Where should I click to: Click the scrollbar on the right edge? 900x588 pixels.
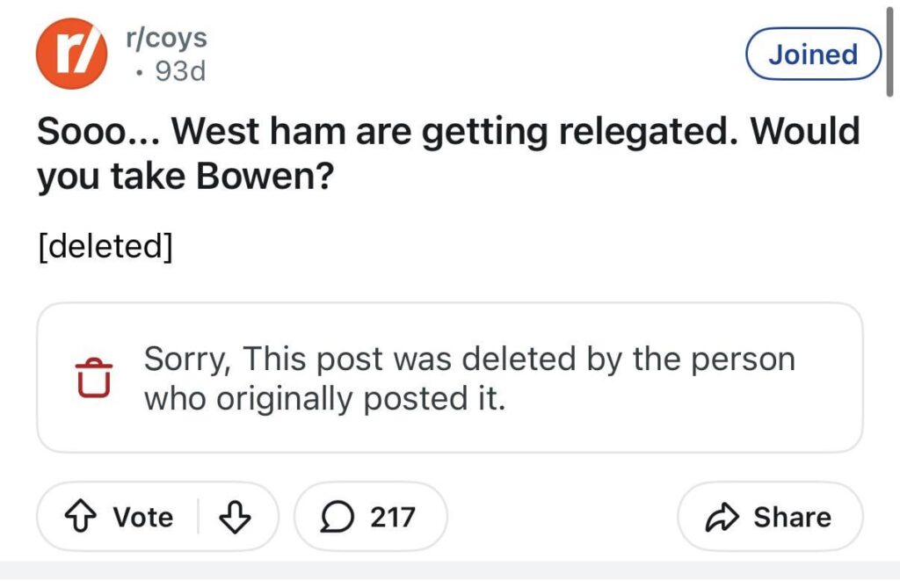(890, 53)
